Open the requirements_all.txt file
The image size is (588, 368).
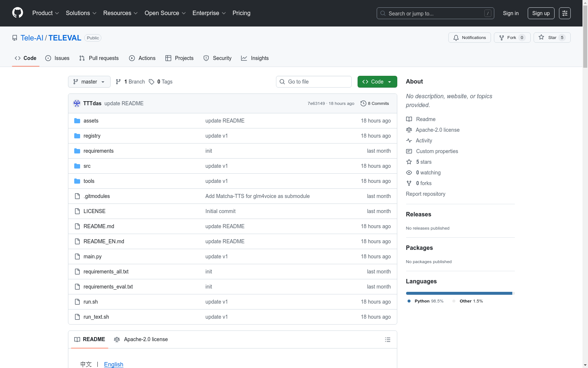click(106, 272)
